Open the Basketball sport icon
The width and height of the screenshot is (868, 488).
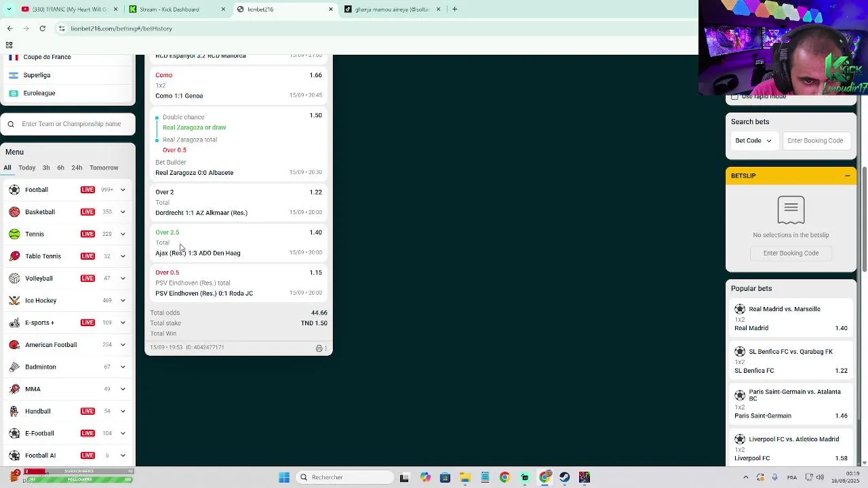point(14,212)
